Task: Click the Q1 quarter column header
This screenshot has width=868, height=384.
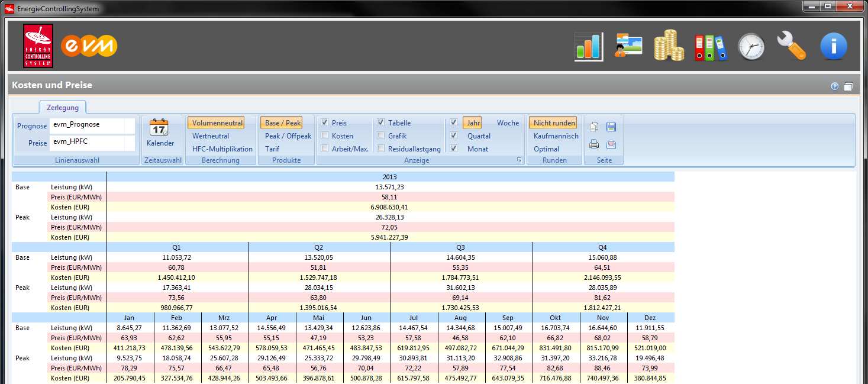Action: point(178,247)
